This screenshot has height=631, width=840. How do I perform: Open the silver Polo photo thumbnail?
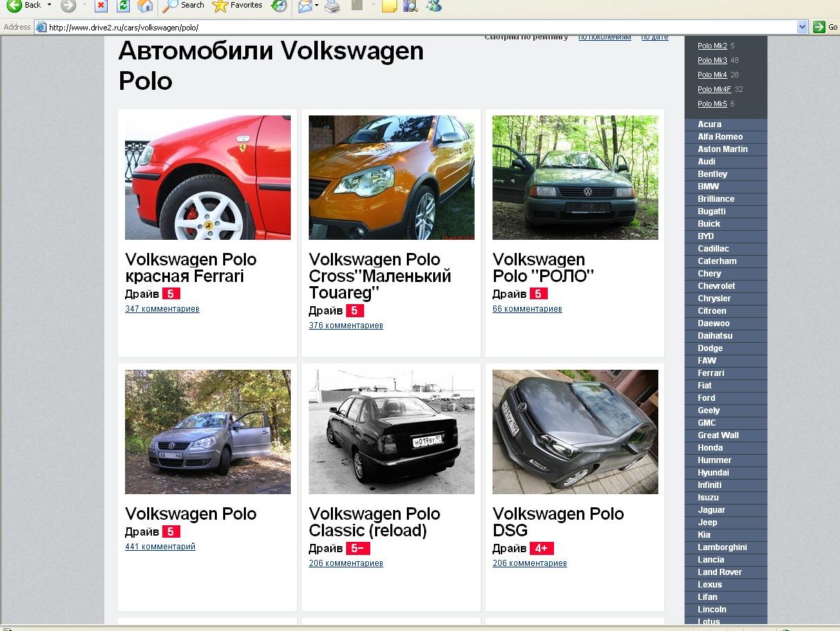[x=208, y=432]
